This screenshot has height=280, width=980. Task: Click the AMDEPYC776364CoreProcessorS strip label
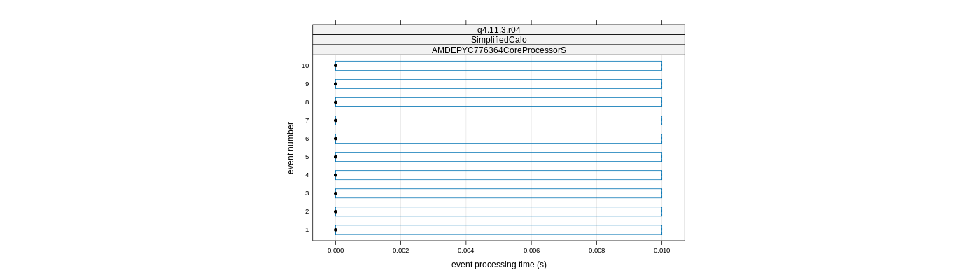(x=498, y=50)
